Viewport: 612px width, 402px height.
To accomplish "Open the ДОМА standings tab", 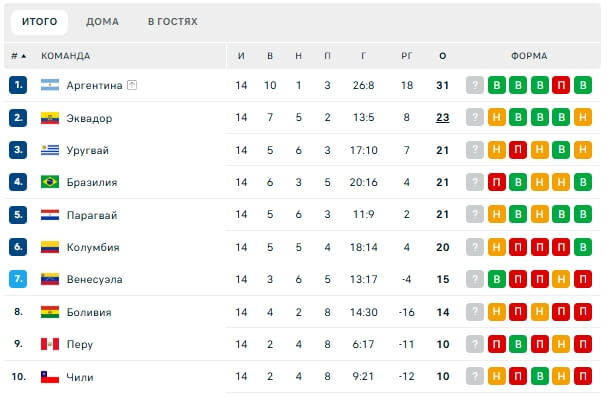I will click(102, 21).
